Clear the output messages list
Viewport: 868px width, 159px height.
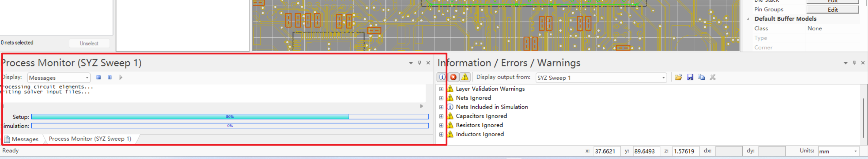click(x=713, y=77)
